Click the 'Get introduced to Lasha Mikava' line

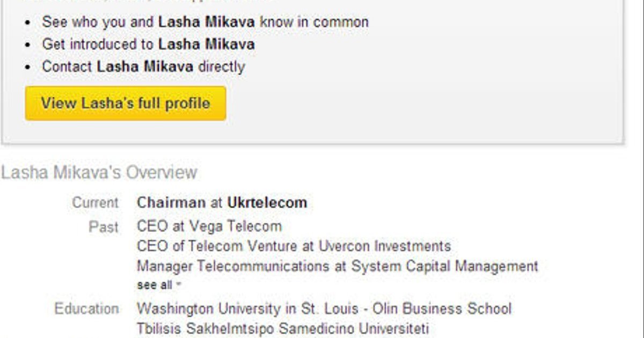(148, 45)
